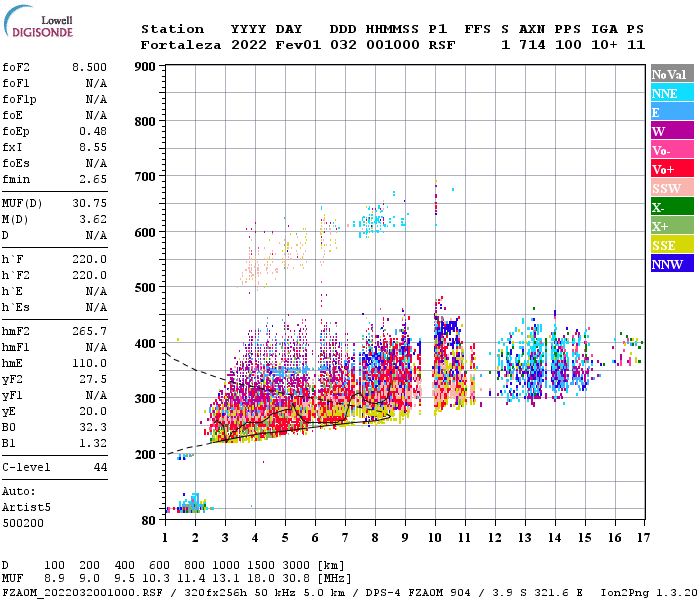Click the 1 MHz frequency axis label
The image size is (700, 600).
tap(165, 538)
